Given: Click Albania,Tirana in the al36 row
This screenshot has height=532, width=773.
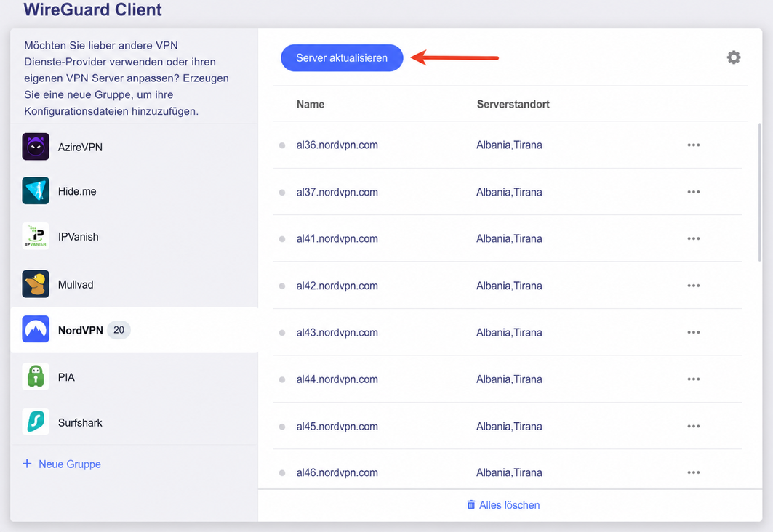Looking at the screenshot, I should (509, 145).
